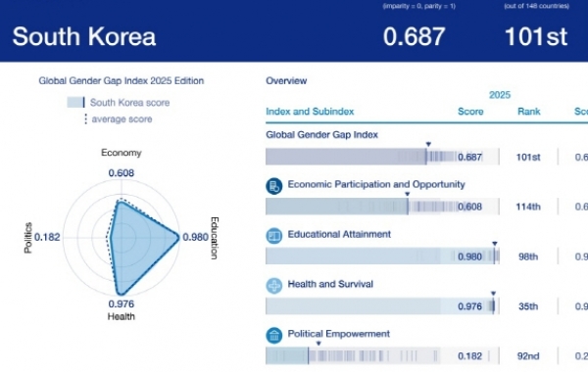Click the 101st rank in the header banner
The height and width of the screenshot is (372, 588).
[x=536, y=36]
